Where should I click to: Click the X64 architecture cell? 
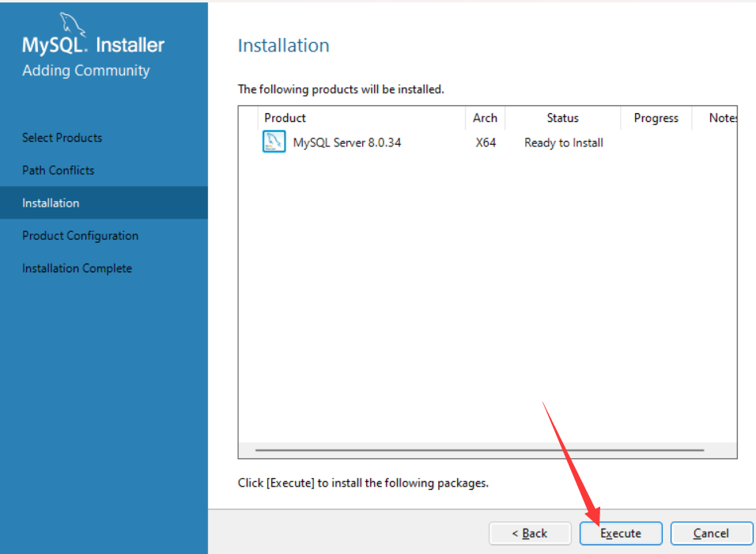pos(486,142)
